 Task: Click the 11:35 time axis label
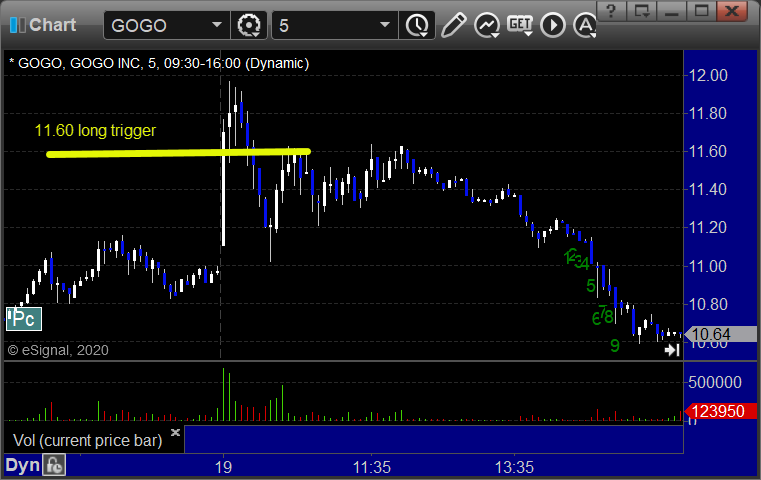[x=371, y=467]
